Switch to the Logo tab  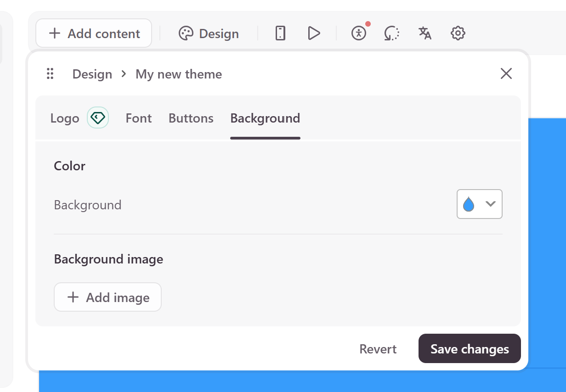pos(65,118)
